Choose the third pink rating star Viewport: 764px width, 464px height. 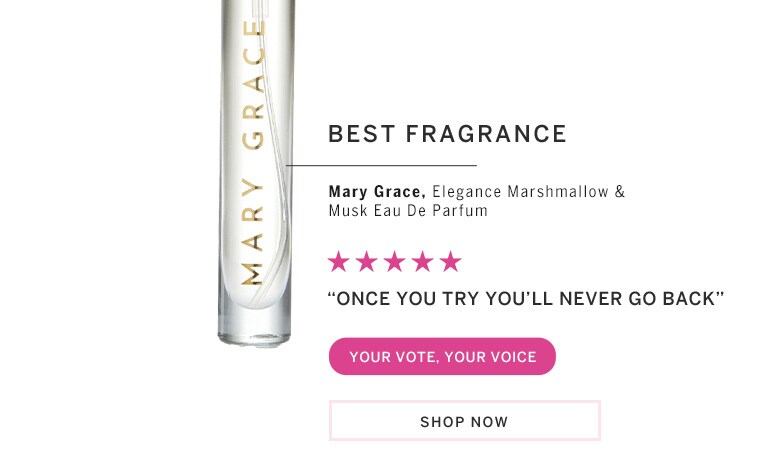coord(394,262)
